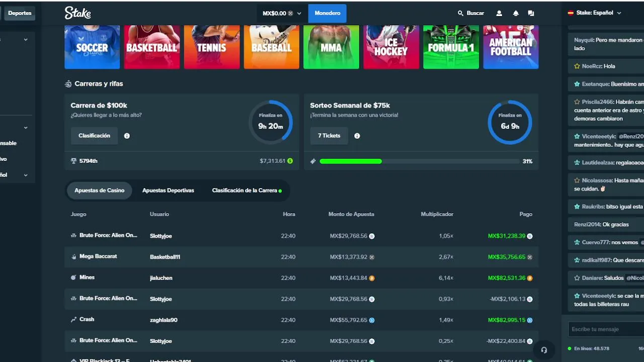Click info icon next to Clasificación
The width and height of the screenshot is (644, 362).
(127, 136)
